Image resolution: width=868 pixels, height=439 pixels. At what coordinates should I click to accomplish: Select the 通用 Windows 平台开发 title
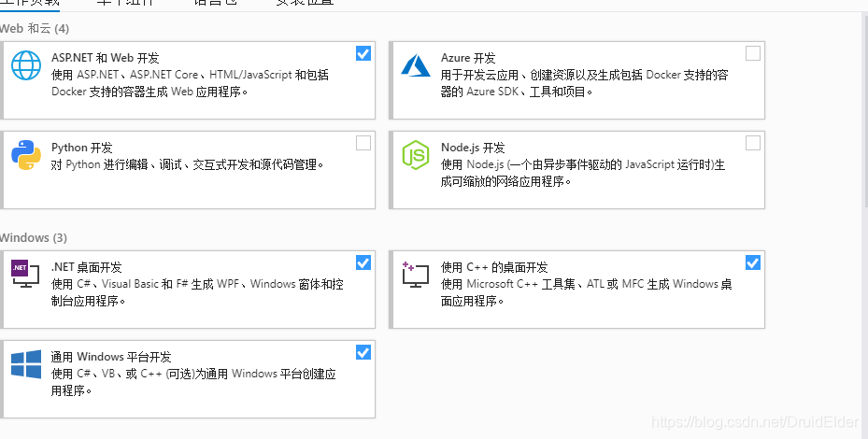[x=111, y=357]
